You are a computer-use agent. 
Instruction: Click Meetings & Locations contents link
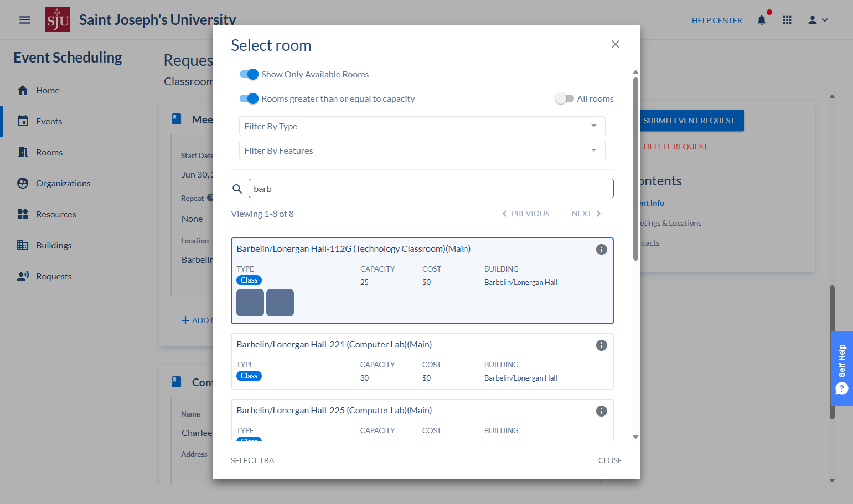[x=670, y=223]
